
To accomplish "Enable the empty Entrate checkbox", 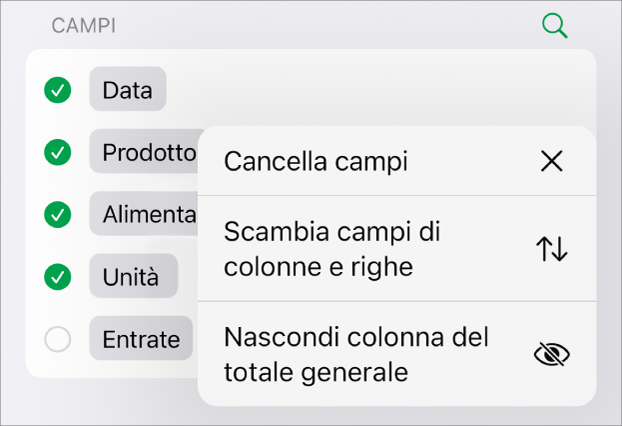I will [x=58, y=340].
